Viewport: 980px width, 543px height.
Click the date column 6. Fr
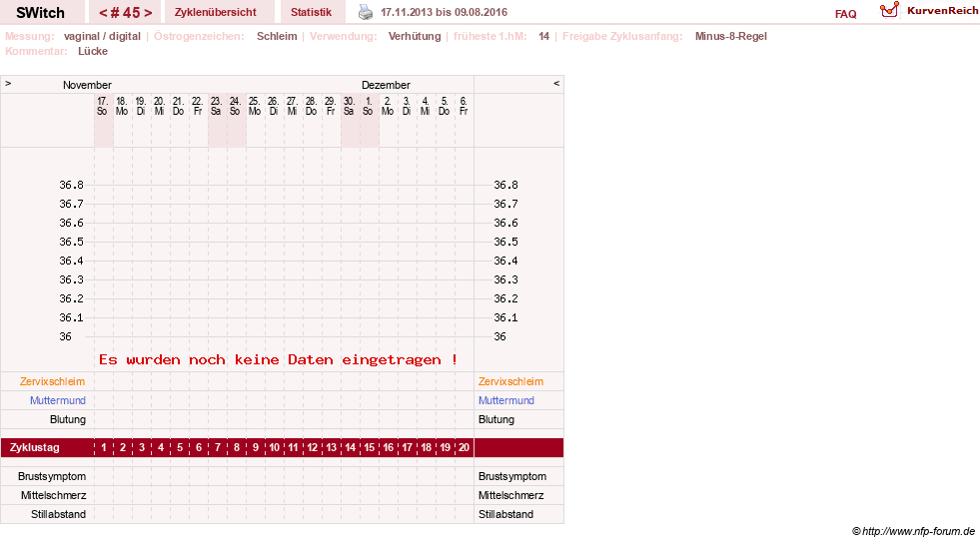tap(464, 106)
